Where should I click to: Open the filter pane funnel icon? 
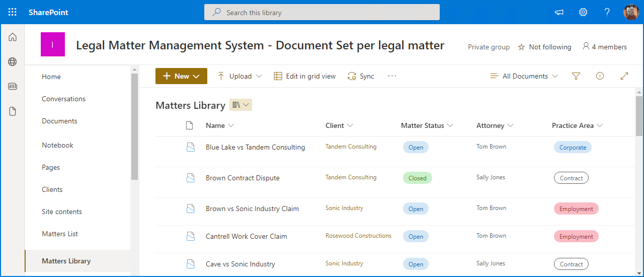[x=576, y=76]
